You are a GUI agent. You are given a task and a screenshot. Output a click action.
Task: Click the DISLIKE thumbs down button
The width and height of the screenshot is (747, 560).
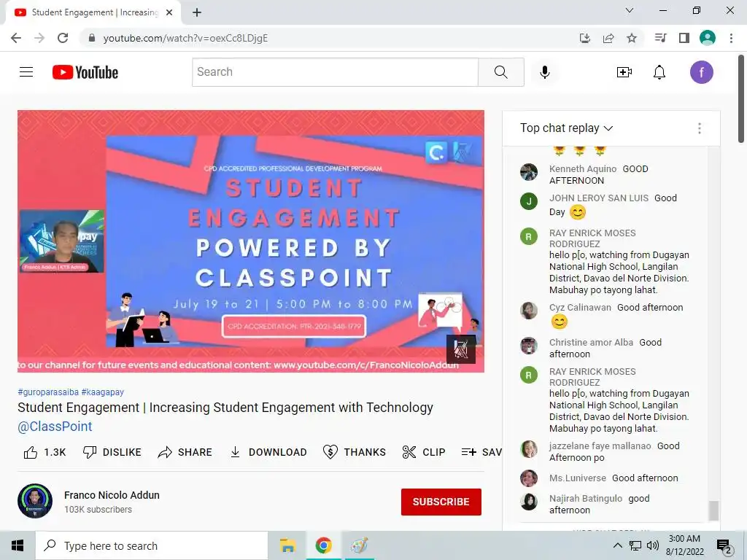point(112,452)
